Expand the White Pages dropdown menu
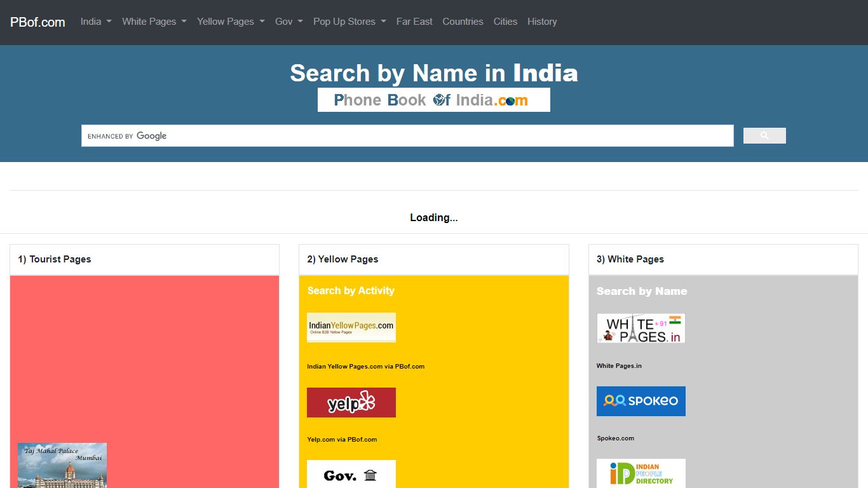The image size is (868, 488). (x=154, y=22)
